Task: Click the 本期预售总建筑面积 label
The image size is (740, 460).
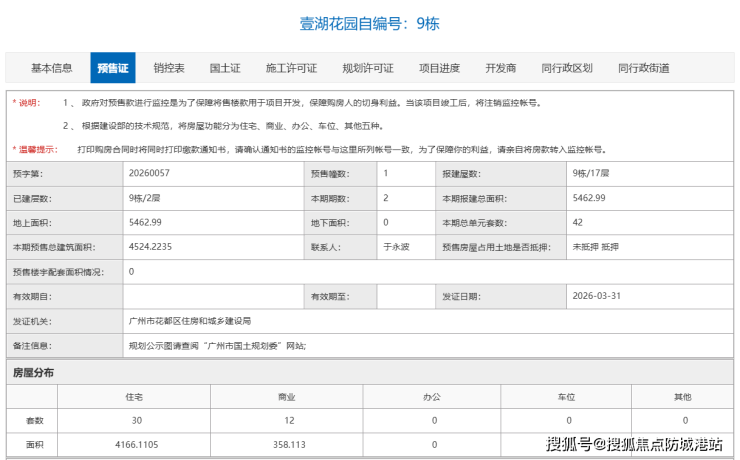Action: tap(54, 247)
